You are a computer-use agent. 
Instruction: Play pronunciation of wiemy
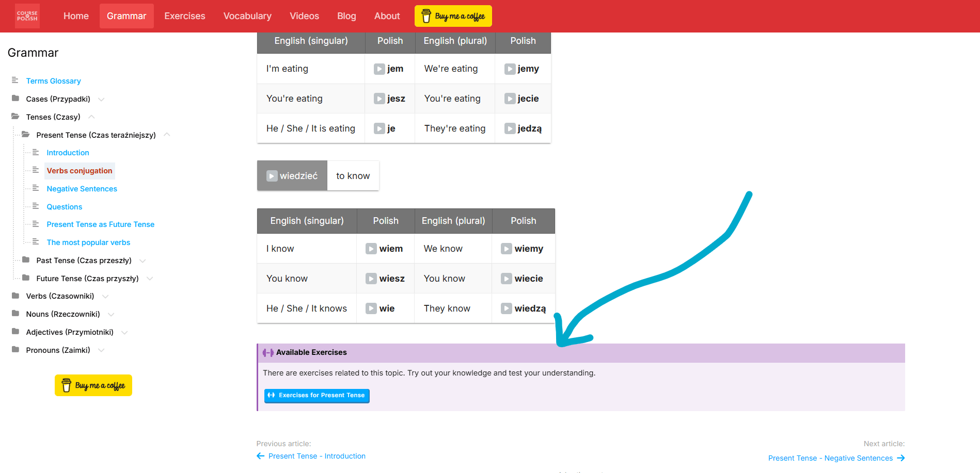[506, 249]
